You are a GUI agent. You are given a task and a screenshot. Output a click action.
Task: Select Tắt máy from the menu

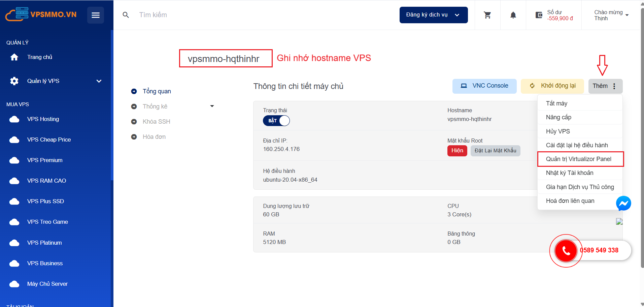580,103
